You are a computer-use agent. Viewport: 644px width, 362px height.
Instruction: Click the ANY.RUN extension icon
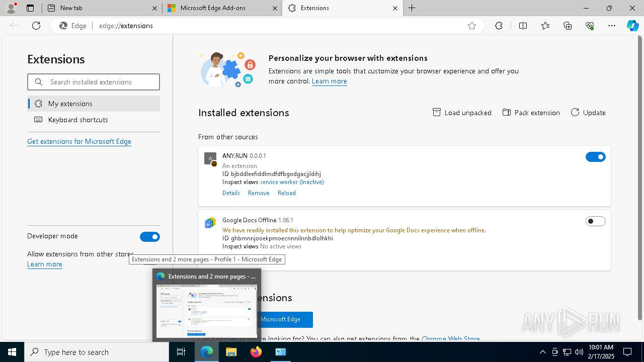pyautogui.click(x=210, y=159)
